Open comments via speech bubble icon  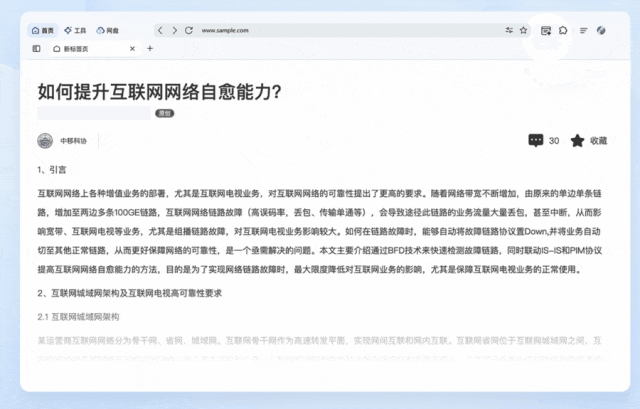536,140
